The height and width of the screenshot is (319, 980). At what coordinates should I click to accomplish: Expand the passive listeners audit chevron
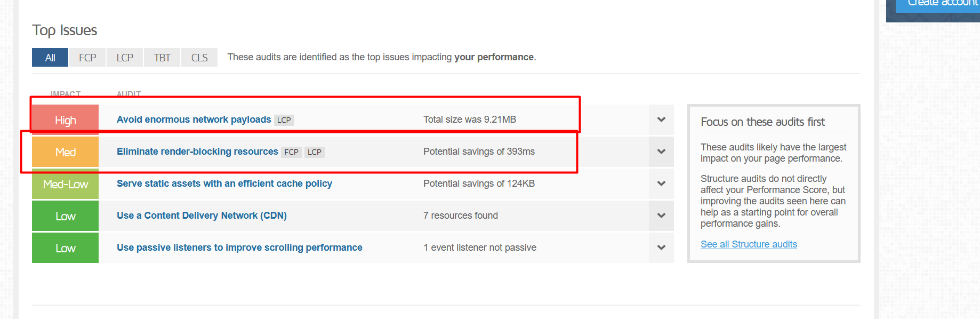click(661, 248)
